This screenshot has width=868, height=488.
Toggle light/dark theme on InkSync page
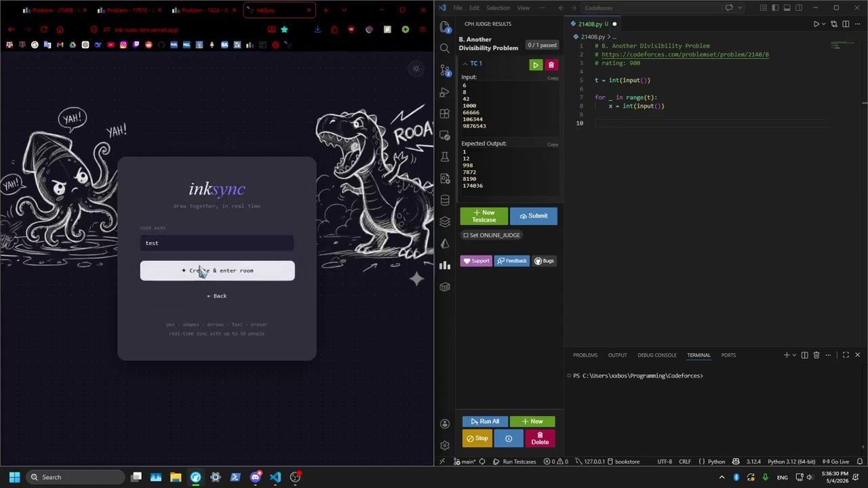[416, 68]
